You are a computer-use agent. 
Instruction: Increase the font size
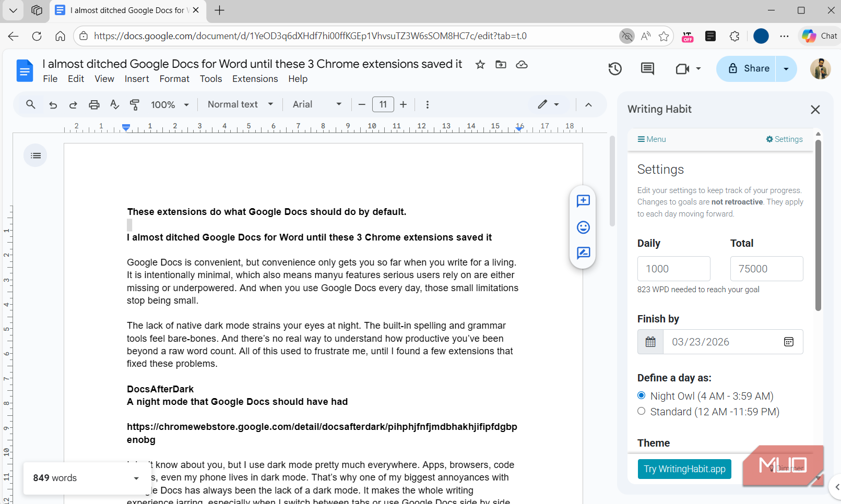click(x=404, y=104)
